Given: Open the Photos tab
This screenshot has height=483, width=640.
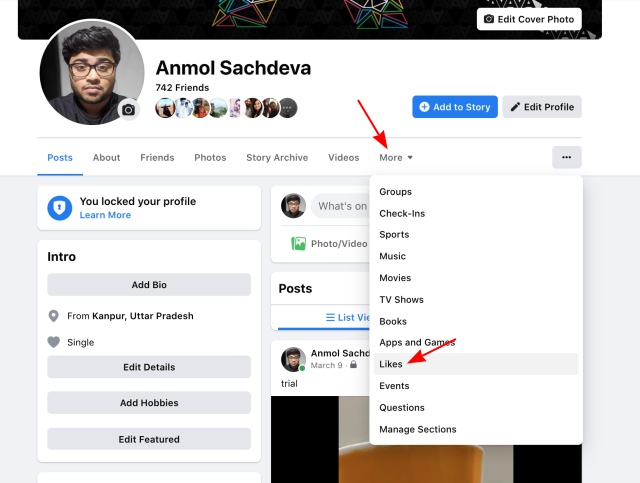Looking at the screenshot, I should (x=210, y=158).
